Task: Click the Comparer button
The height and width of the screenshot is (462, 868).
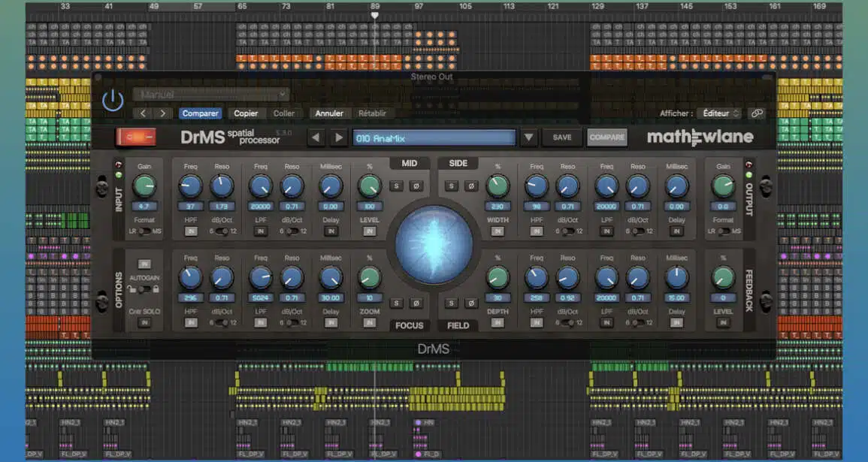Action: pyautogui.click(x=200, y=113)
